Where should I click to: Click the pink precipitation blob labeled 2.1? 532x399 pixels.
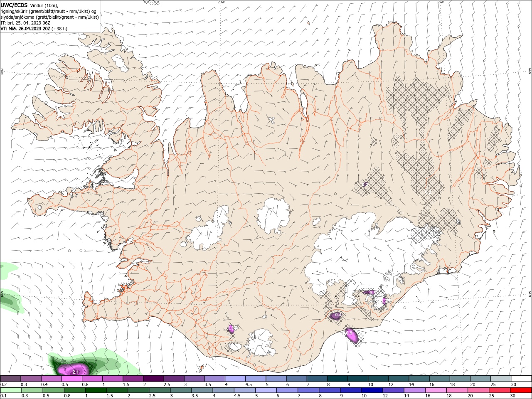[74, 369]
